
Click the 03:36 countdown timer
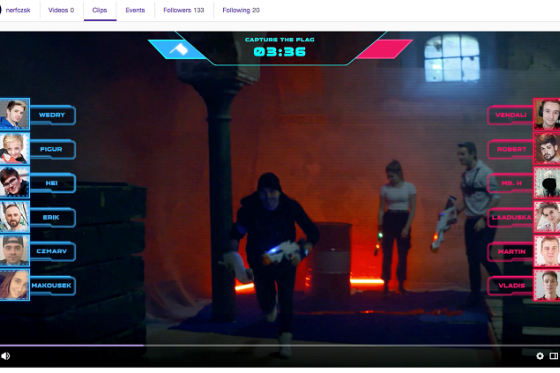point(280,52)
